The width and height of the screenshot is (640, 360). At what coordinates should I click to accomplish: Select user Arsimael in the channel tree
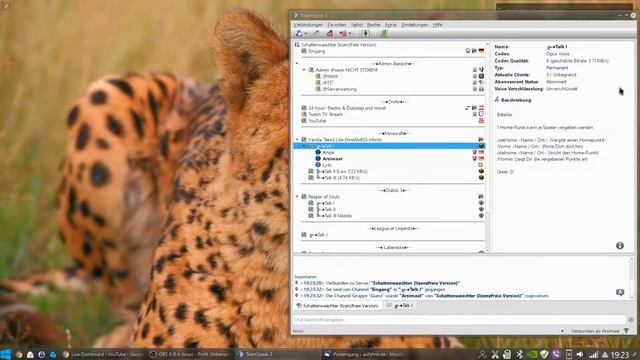click(x=332, y=159)
